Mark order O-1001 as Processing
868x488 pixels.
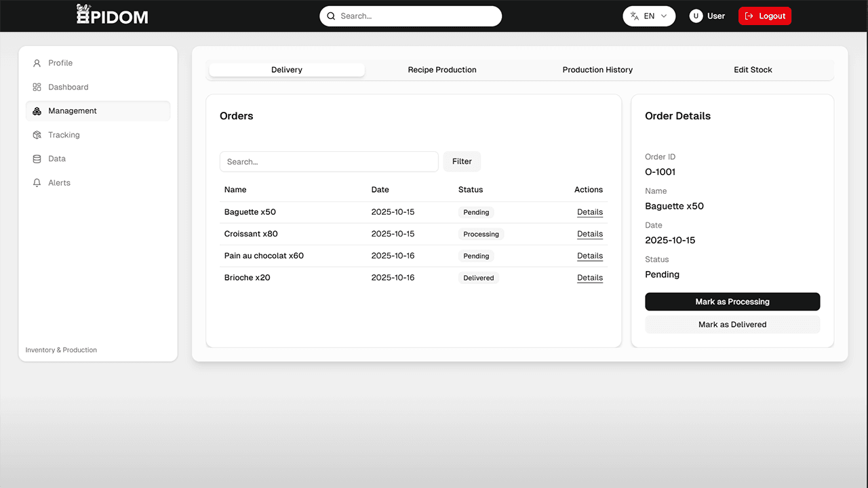click(x=732, y=301)
